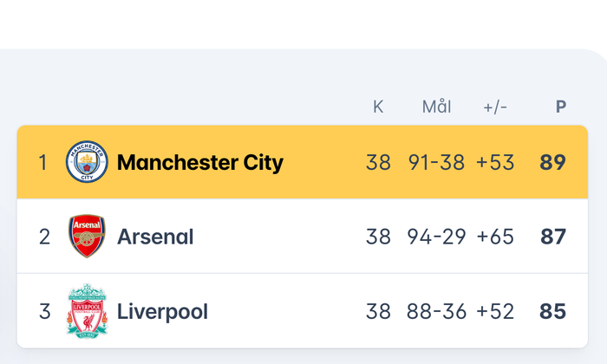Click Liverpool's +52 goal difference

pyautogui.click(x=495, y=311)
